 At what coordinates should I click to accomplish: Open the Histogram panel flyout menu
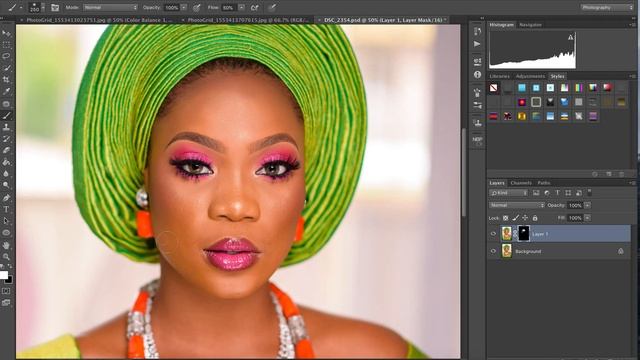point(632,25)
